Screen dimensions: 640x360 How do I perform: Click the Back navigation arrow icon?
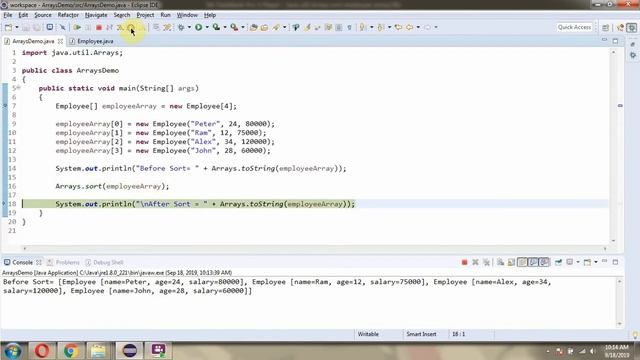(x=409, y=27)
